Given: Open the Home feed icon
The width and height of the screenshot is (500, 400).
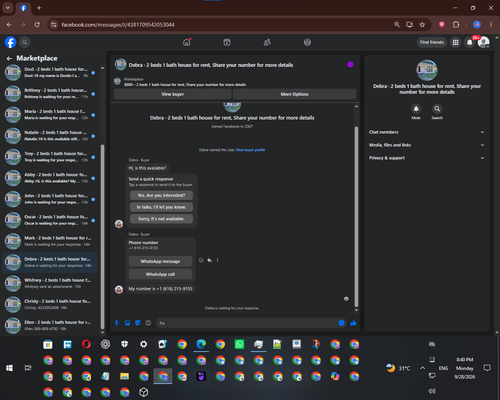Looking at the screenshot, I should point(187,42).
